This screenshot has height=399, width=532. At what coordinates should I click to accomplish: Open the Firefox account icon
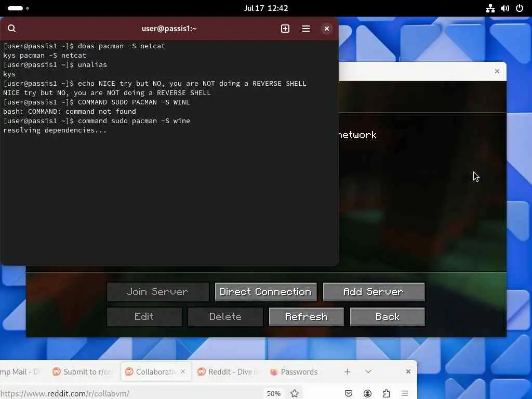pyautogui.click(x=367, y=393)
